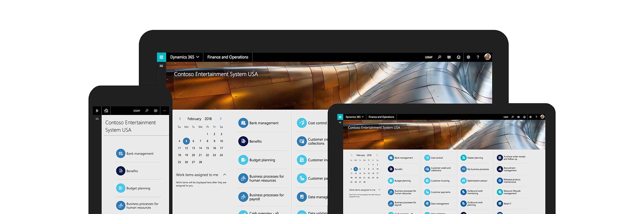Image resolution: width=644 pixels, height=214 pixels.
Task: Open settings gear on large tablet
Action: point(468,57)
